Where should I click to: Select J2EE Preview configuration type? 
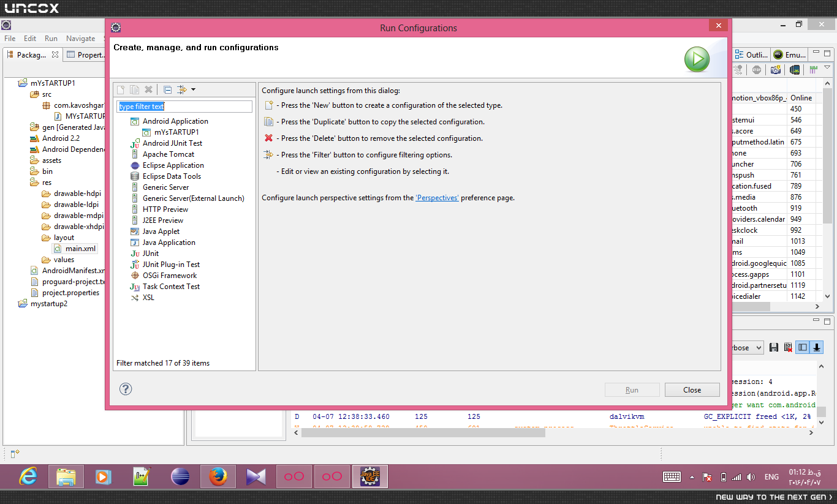tap(163, 220)
